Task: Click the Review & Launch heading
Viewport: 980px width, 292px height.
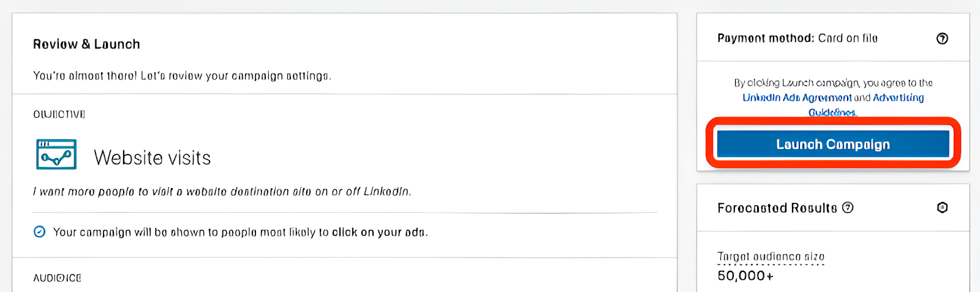Action: point(86,44)
